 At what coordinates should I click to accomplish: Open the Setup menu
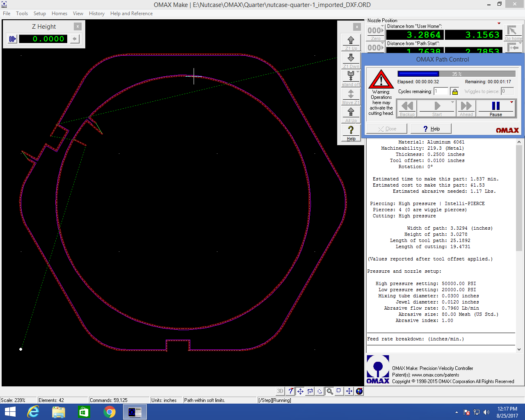(x=39, y=14)
